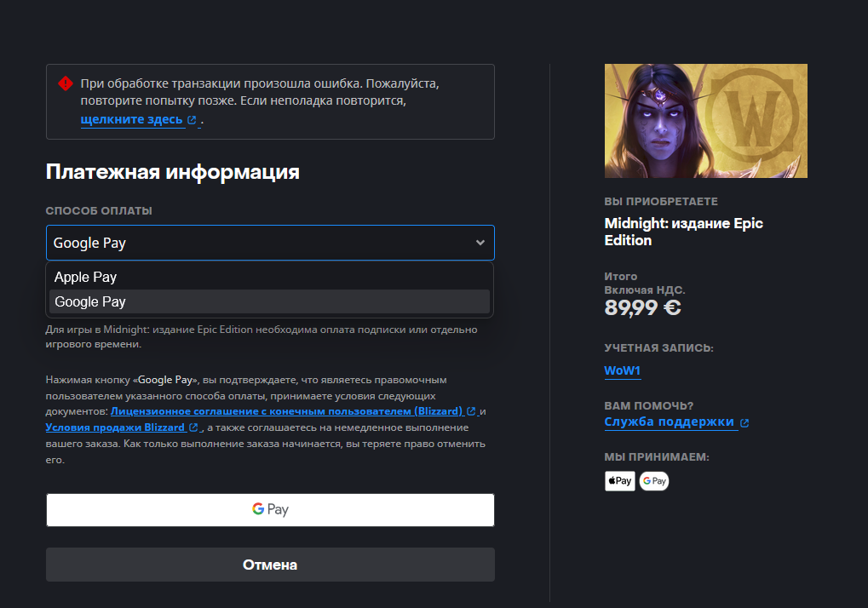The height and width of the screenshot is (608, 868).
Task: Click the Midnight product artwork thumbnail
Action: [706, 121]
